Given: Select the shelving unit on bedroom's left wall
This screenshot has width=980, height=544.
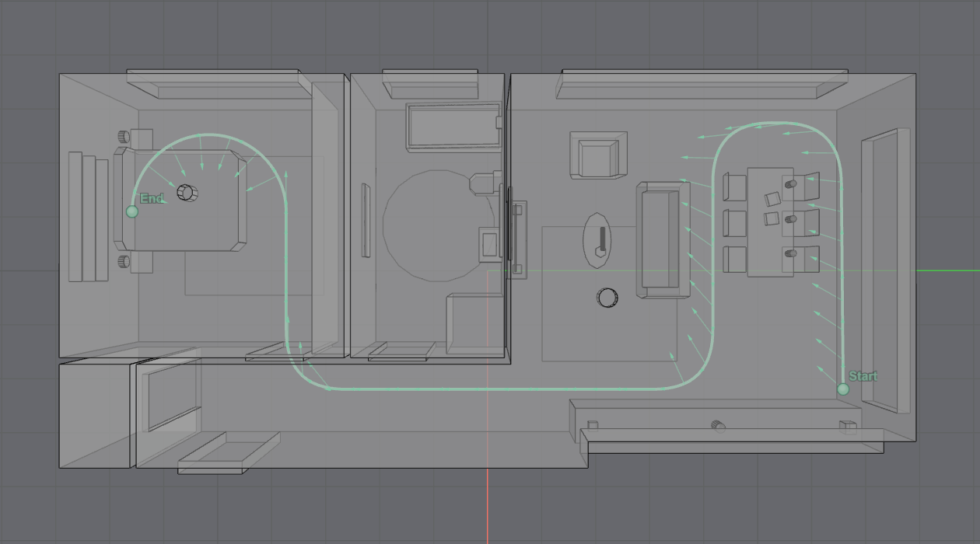Looking at the screenshot, I should coord(87,218).
